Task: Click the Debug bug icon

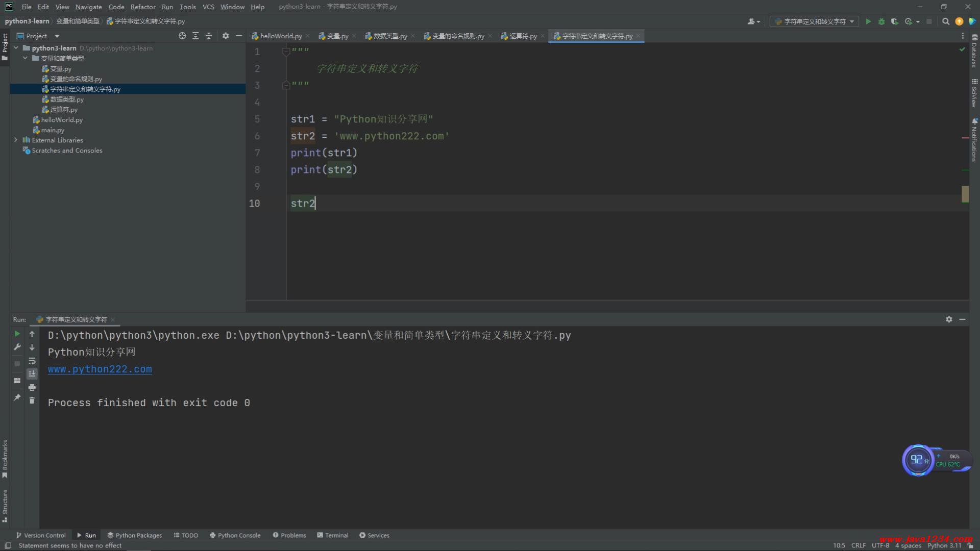Action: (x=881, y=21)
